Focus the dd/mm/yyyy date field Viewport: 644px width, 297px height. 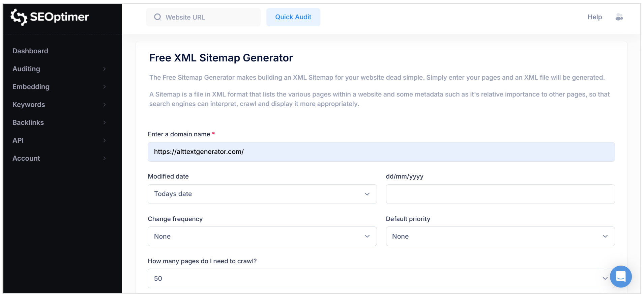click(500, 194)
